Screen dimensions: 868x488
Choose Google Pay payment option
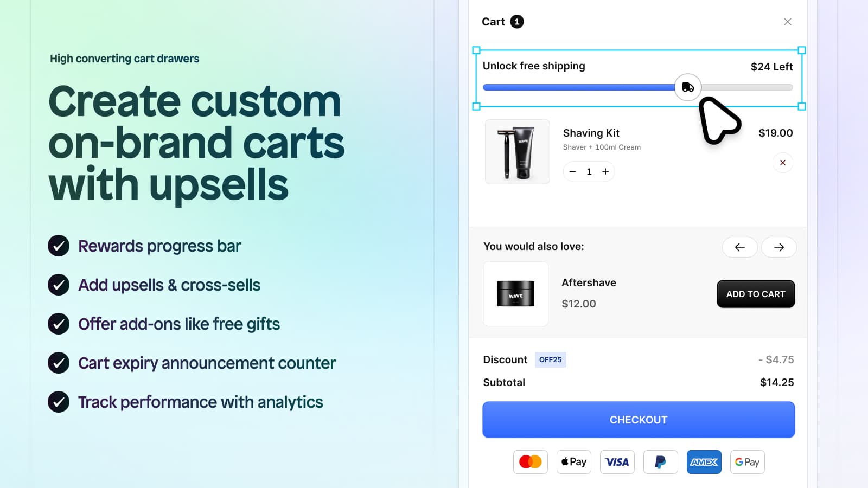tap(747, 461)
